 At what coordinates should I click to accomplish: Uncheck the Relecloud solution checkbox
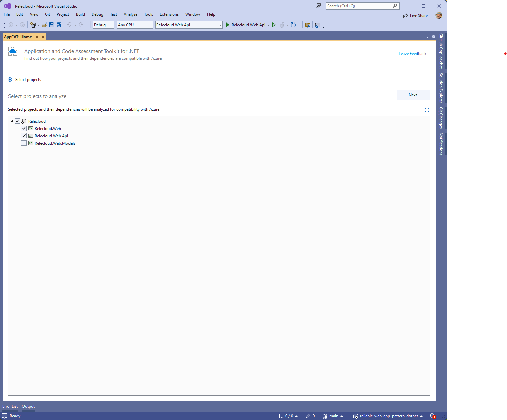point(17,121)
